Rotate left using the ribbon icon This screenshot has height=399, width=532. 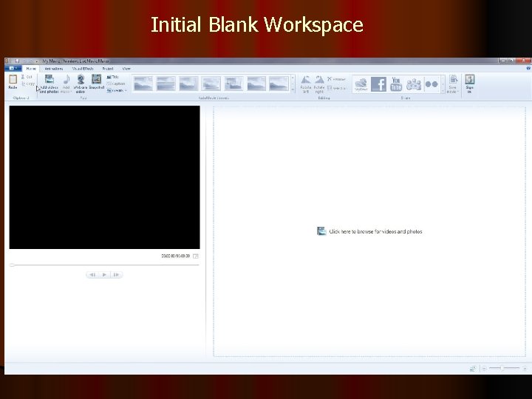[306, 80]
